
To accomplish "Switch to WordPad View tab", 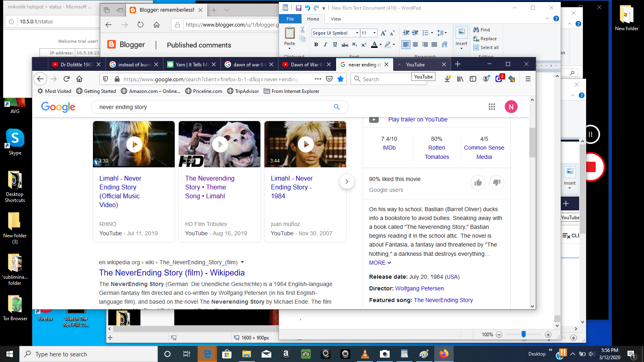I will pyautogui.click(x=336, y=19).
